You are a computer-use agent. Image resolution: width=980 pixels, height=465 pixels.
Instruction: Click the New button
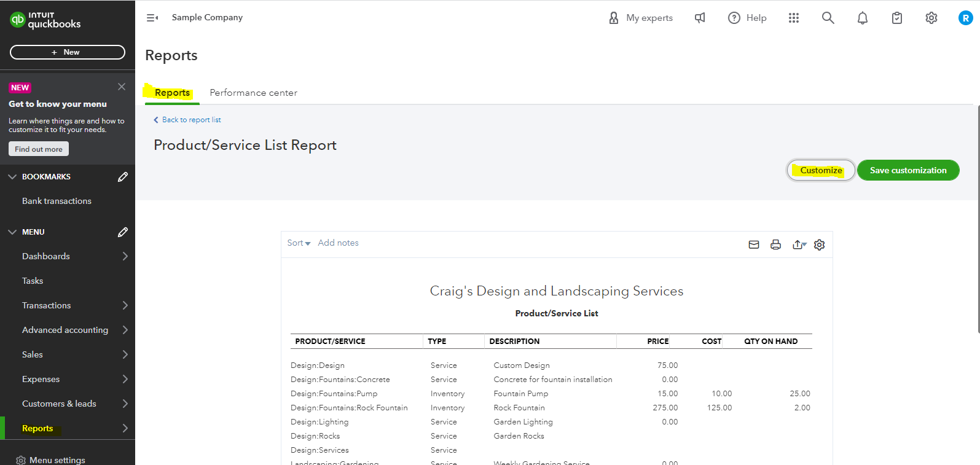point(68,52)
